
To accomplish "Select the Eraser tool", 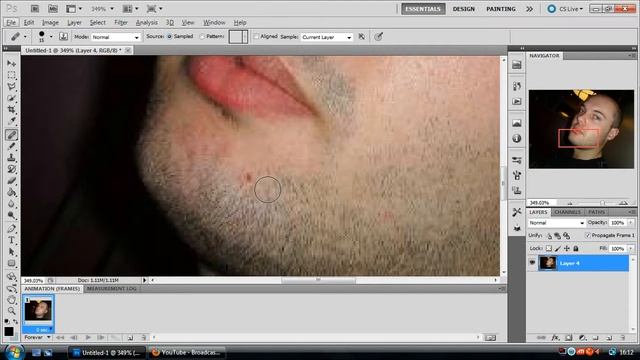I will (x=11, y=180).
